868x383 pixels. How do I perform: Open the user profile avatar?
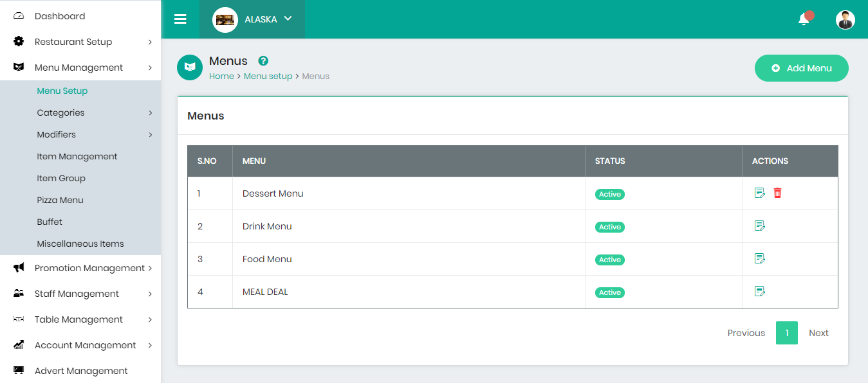[x=845, y=19]
